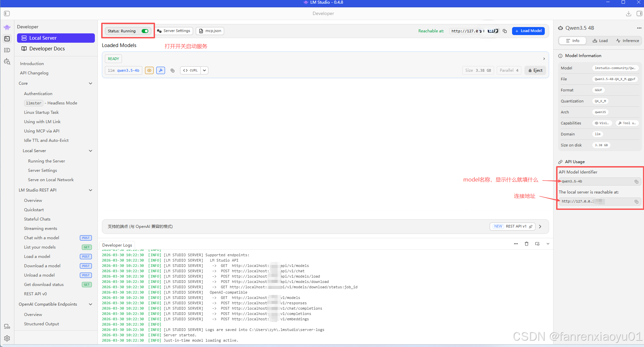Expand the Loaded Models card chevron
The height and width of the screenshot is (347, 644).
(x=544, y=59)
